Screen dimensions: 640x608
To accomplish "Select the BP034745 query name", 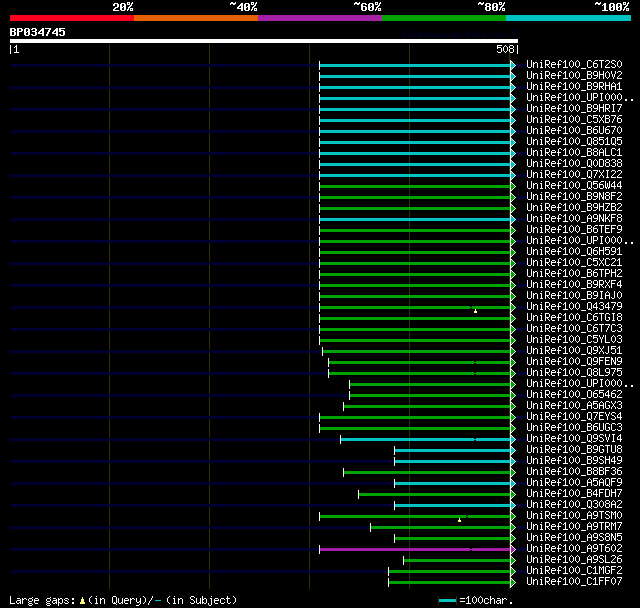I will 38,32.
